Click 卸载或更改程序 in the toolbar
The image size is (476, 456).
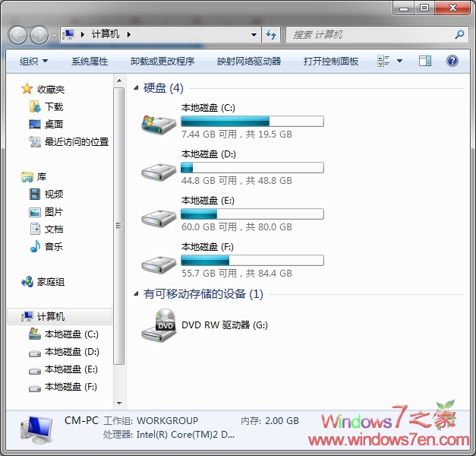click(162, 61)
